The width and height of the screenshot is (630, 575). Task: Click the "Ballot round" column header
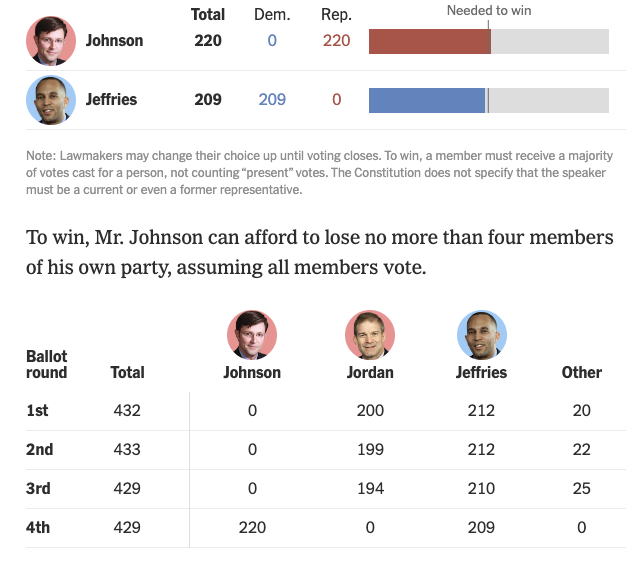[x=47, y=364]
